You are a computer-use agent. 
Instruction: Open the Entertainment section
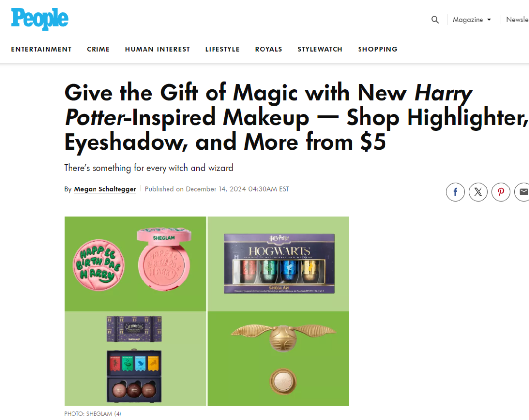click(41, 49)
